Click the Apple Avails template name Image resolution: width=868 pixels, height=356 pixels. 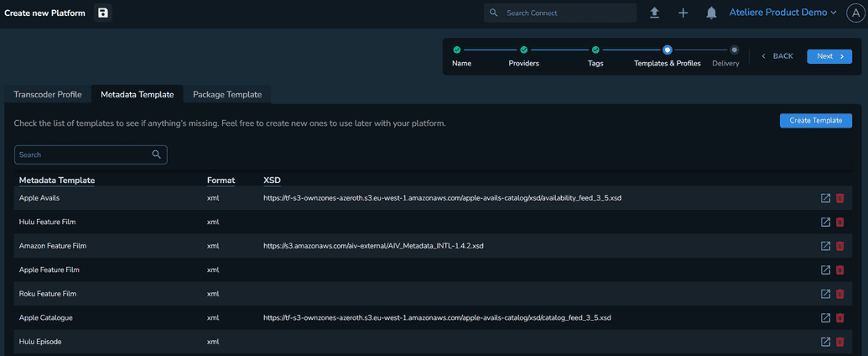click(x=39, y=198)
